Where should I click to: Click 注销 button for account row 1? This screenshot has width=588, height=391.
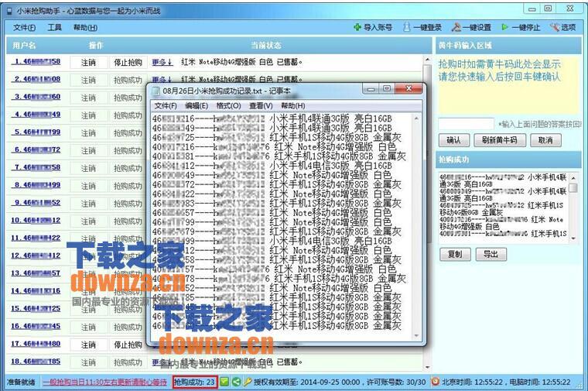[x=88, y=63]
